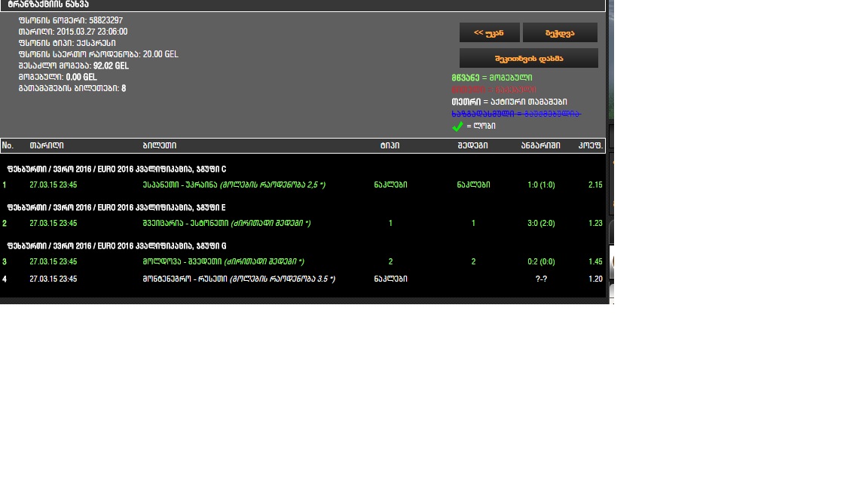Click the result '2' in the Moldova row

473,262
